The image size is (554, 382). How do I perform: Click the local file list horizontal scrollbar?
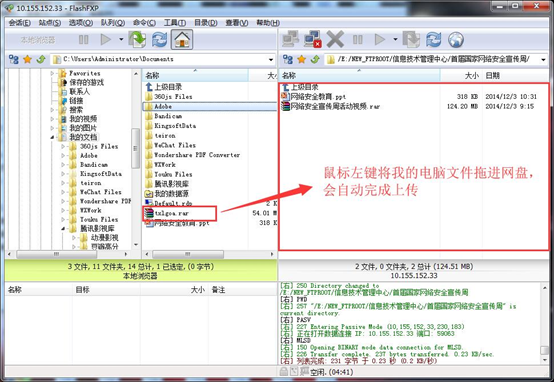coord(210,254)
